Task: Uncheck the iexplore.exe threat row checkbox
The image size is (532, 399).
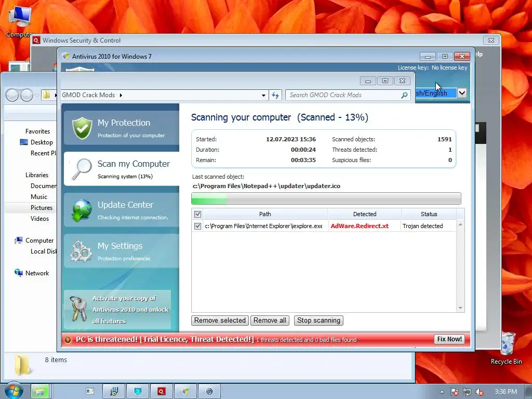Action: pos(197,226)
